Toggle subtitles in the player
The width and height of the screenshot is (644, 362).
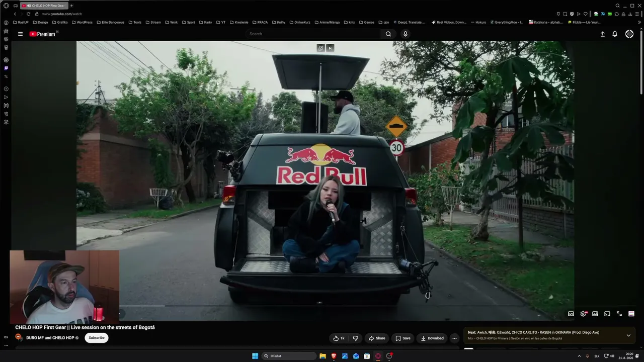571,314
